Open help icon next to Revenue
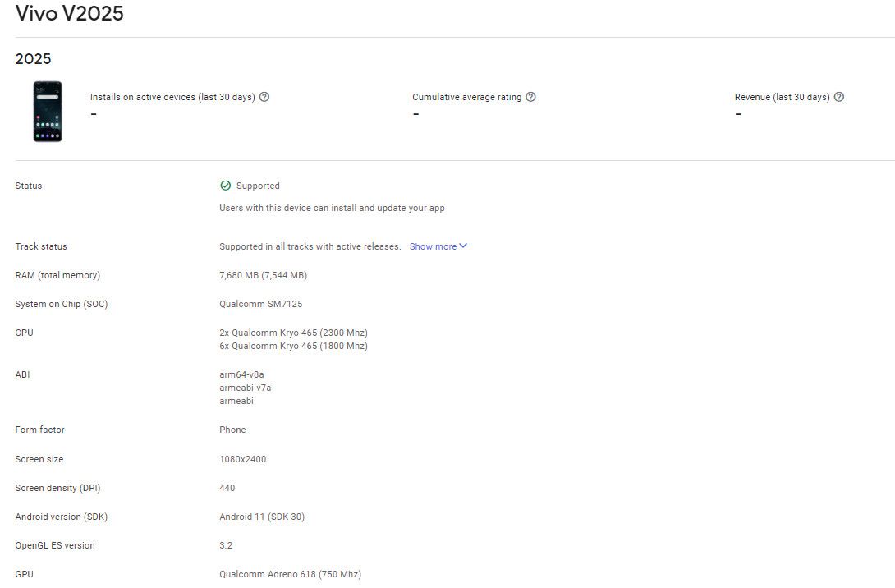The width and height of the screenshot is (895, 588). coord(839,97)
